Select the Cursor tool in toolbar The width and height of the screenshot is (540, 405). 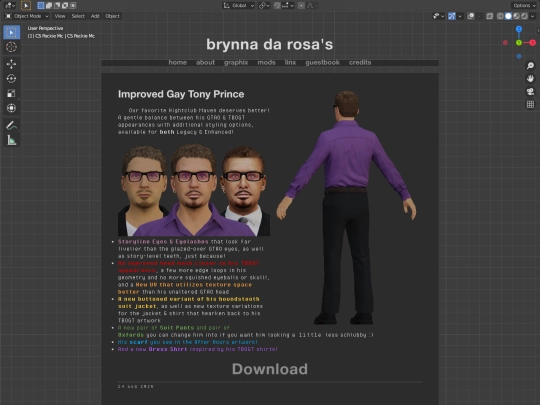point(11,47)
